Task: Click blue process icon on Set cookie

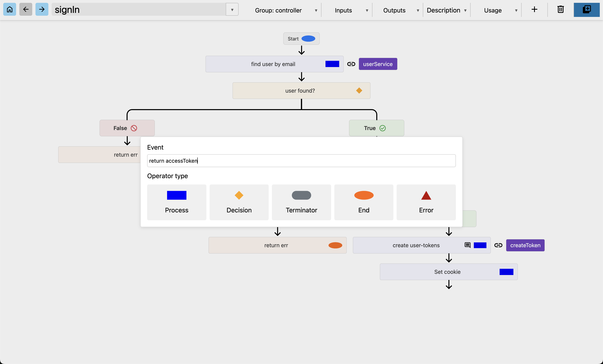Action: pos(506,272)
